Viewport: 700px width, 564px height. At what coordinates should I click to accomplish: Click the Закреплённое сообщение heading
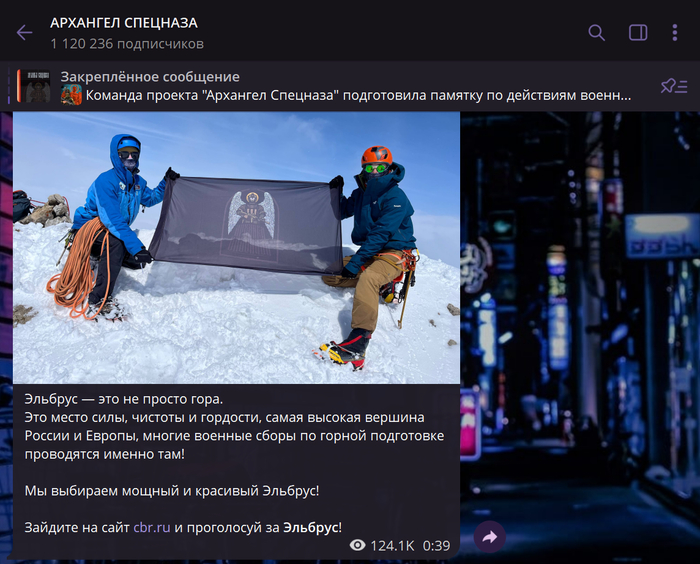coord(150,77)
